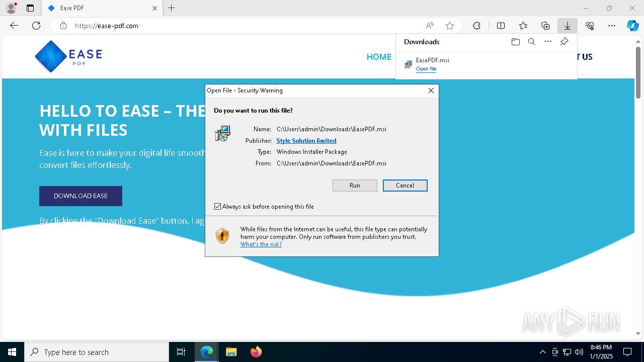Click the Downloads toolbar icon
Viewport: 644px width, 362px height.
point(568,26)
